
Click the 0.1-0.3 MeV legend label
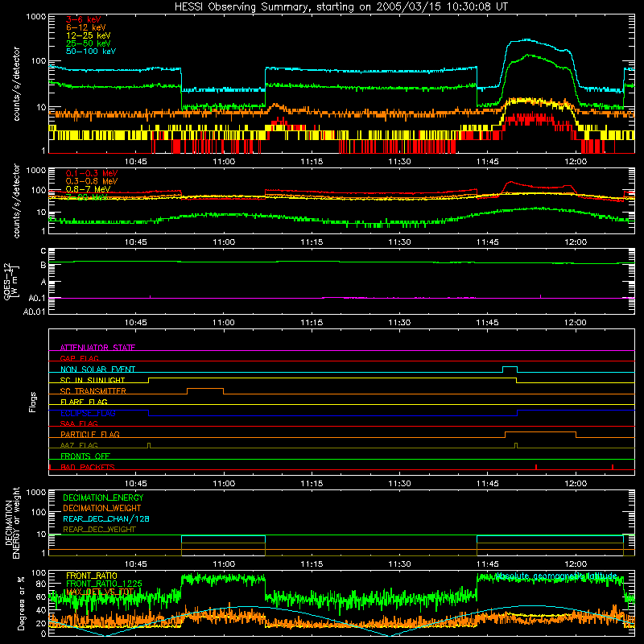92,173
